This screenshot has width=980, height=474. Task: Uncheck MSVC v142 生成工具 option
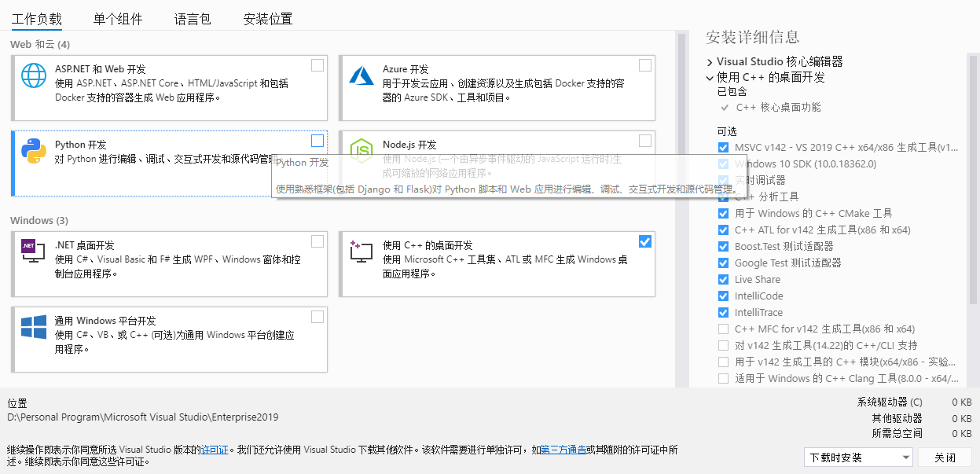click(723, 147)
